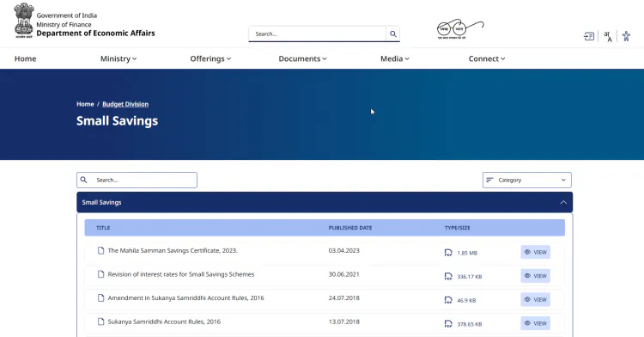Click the TYPE/SIZE column header
Screen dimensions: 644x337
pyautogui.click(x=457, y=228)
